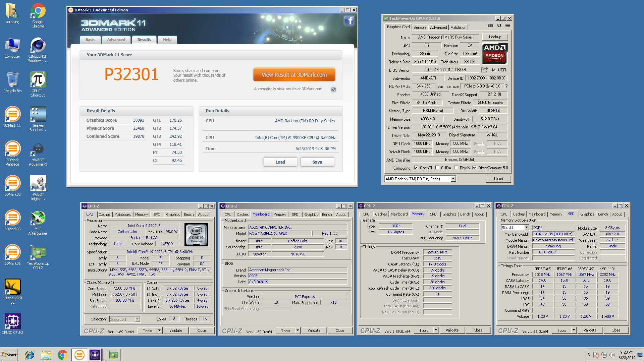This screenshot has height=362, width=644.
Task: Launch GPUPI shortcut icon
Action: click(x=38, y=84)
